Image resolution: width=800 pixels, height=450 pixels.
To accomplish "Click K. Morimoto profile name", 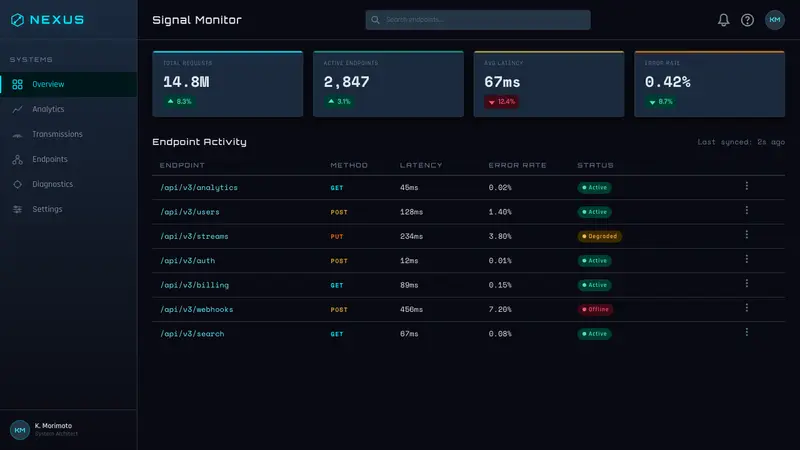I will (53, 426).
